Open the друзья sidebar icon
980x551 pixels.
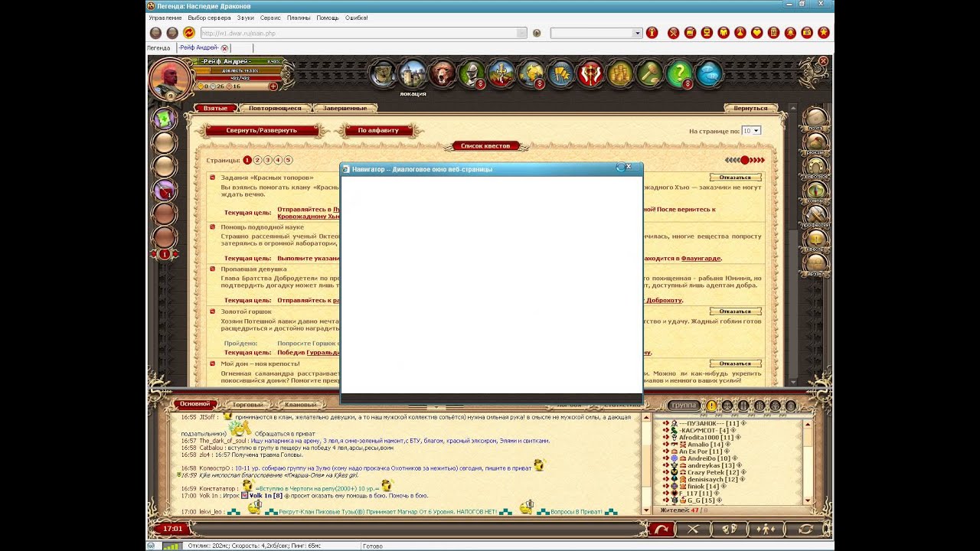click(x=817, y=265)
